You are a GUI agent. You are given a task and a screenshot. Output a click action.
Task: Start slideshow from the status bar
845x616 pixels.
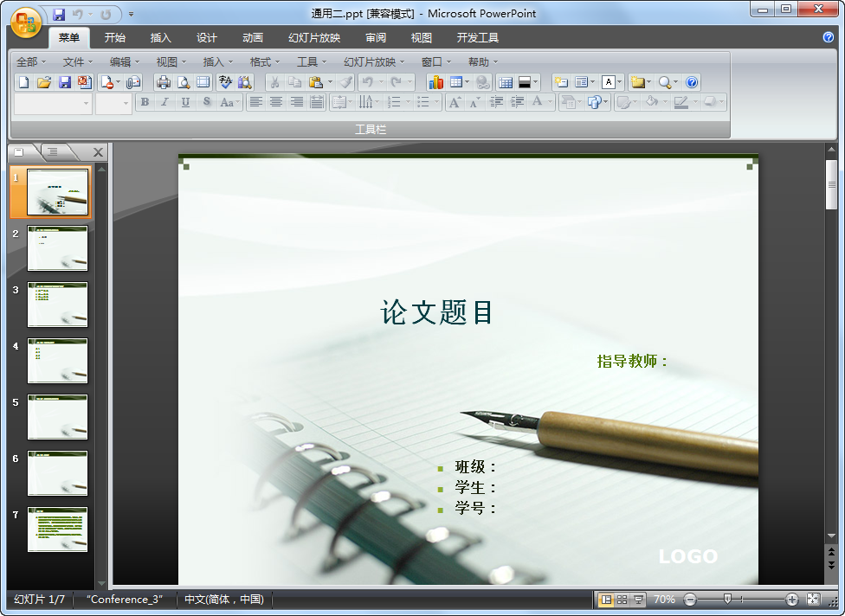click(637, 599)
